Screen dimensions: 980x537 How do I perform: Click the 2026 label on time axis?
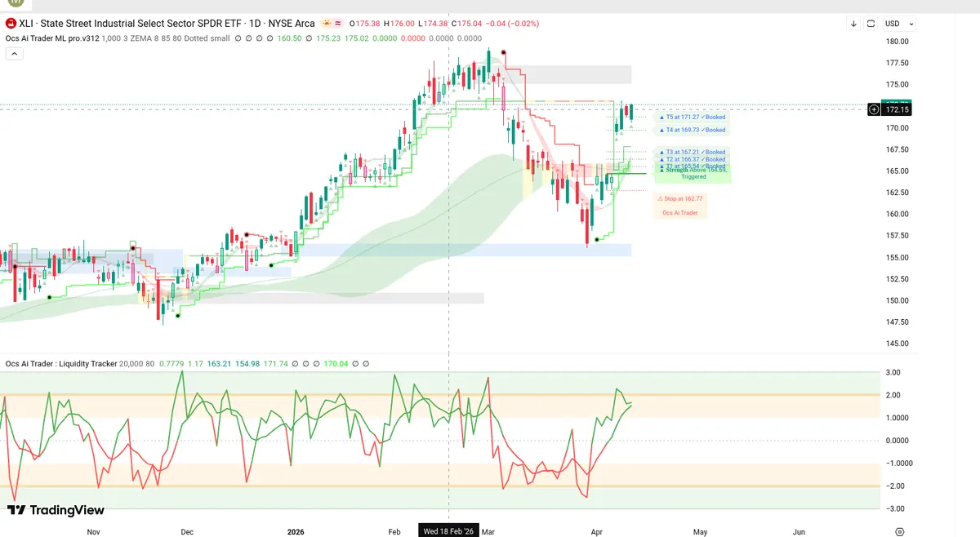pos(296,531)
